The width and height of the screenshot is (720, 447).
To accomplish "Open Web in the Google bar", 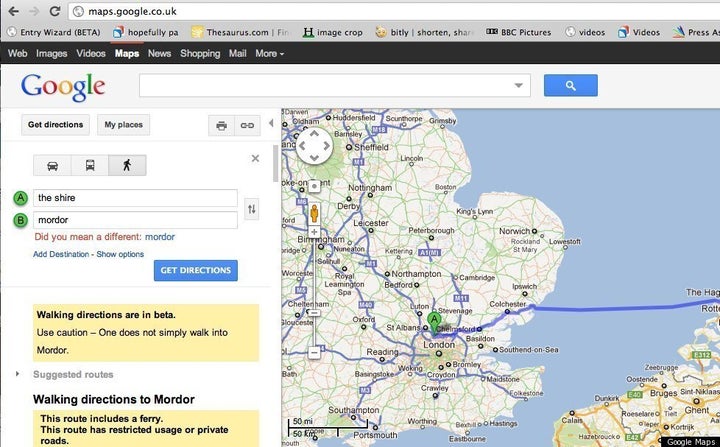I will [17, 53].
